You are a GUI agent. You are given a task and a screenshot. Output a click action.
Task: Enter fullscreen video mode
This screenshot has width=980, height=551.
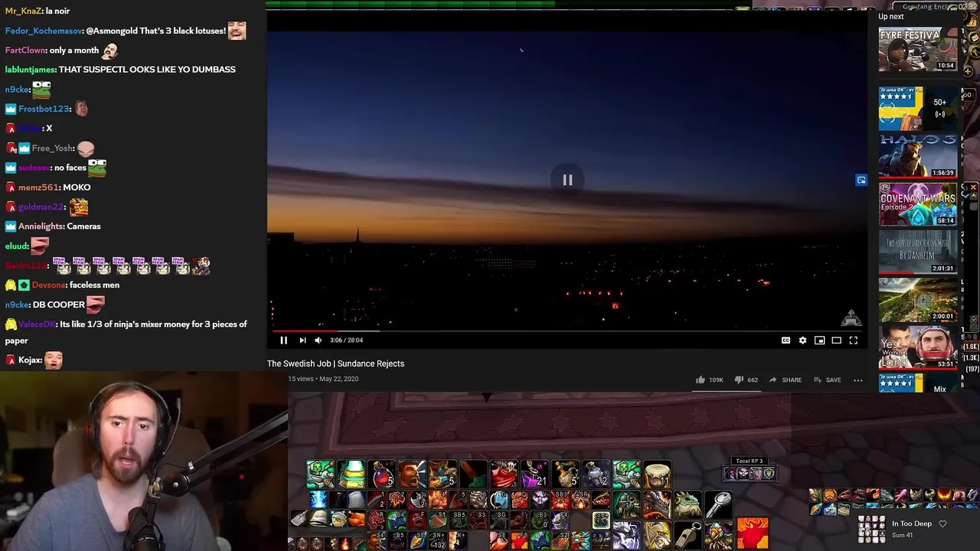pyautogui.click(x=854, y=341)
